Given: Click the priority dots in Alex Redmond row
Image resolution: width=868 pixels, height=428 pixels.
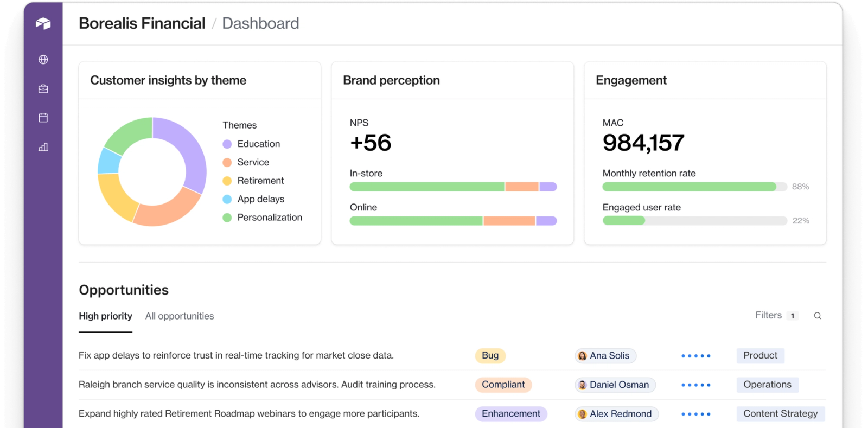Looking at the screenshot, I should click(696, 414).
